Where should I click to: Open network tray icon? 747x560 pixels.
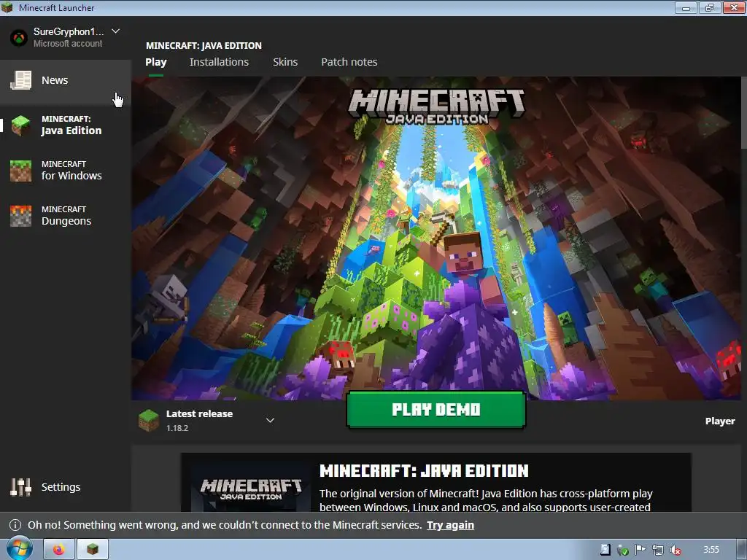click(658, 550)
